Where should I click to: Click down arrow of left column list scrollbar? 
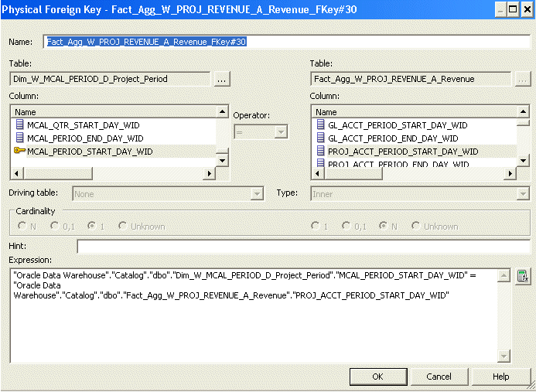(223, 161)
